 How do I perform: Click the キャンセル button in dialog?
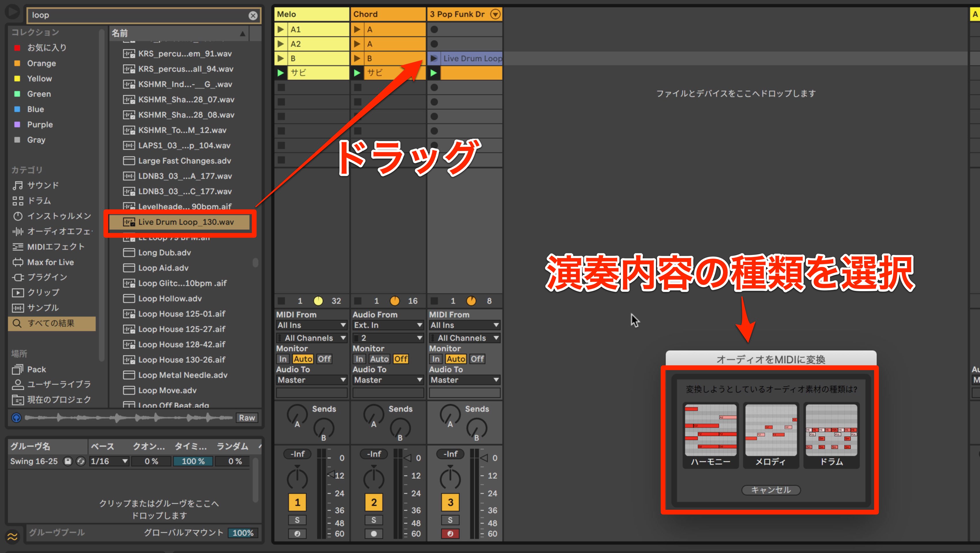(x=771, y=490)
